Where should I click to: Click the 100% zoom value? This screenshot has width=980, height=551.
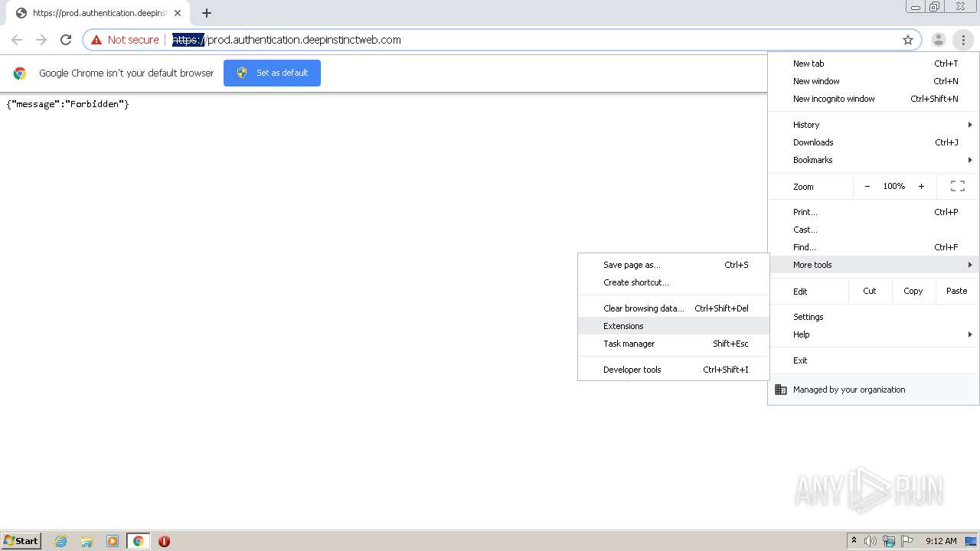893,186
